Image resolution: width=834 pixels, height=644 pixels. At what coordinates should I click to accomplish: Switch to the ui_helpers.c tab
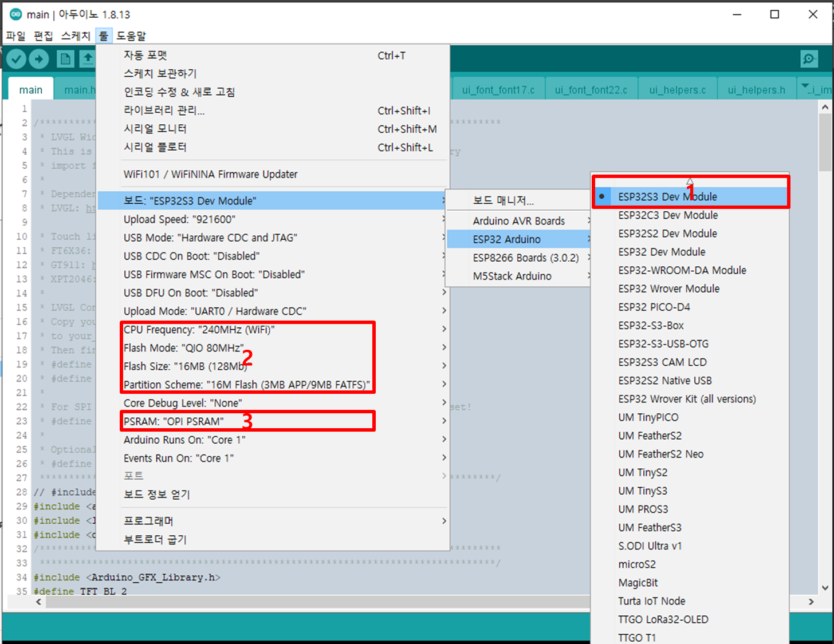pyautogui.click(x=678, y=90)
